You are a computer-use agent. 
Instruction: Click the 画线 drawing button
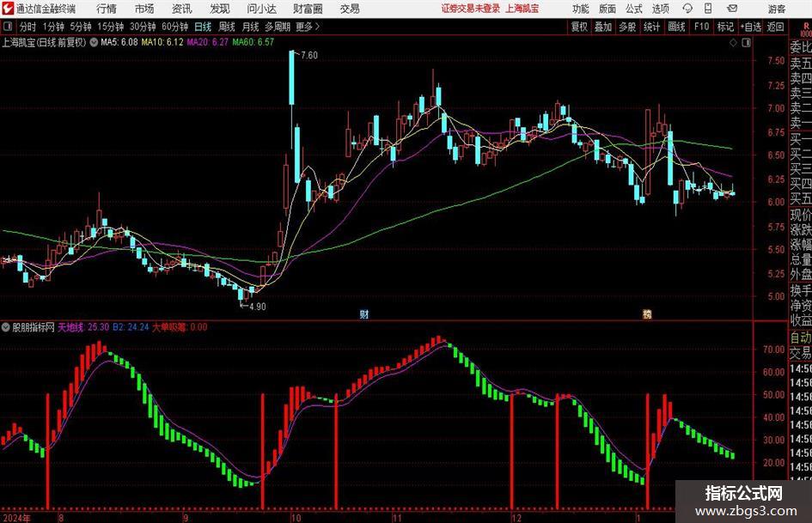676,27
